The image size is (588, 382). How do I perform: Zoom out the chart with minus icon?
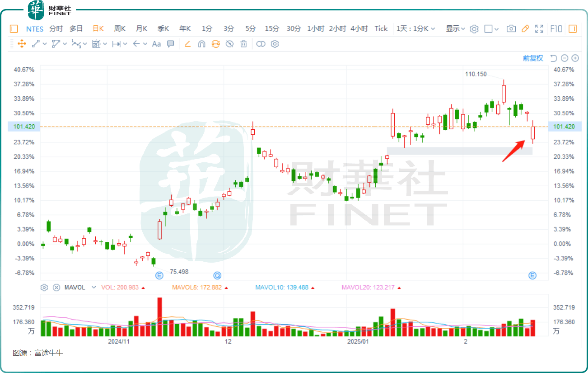pos(565,58)
